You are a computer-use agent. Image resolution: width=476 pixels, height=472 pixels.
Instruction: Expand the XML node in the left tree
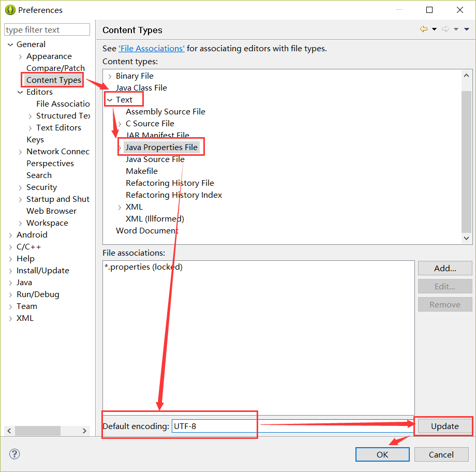coord(11,319)
